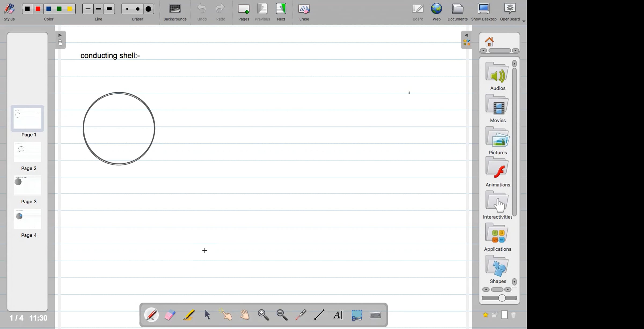Click the hand scroll page tool

(245, 315)
